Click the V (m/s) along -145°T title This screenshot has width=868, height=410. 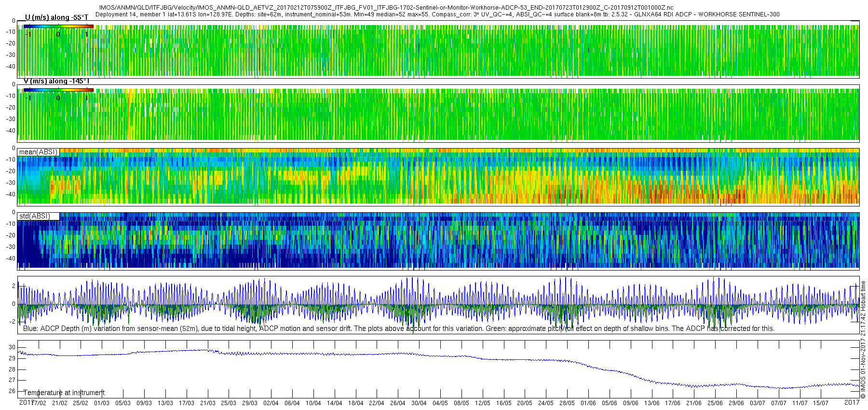click(x=56, y=81)
